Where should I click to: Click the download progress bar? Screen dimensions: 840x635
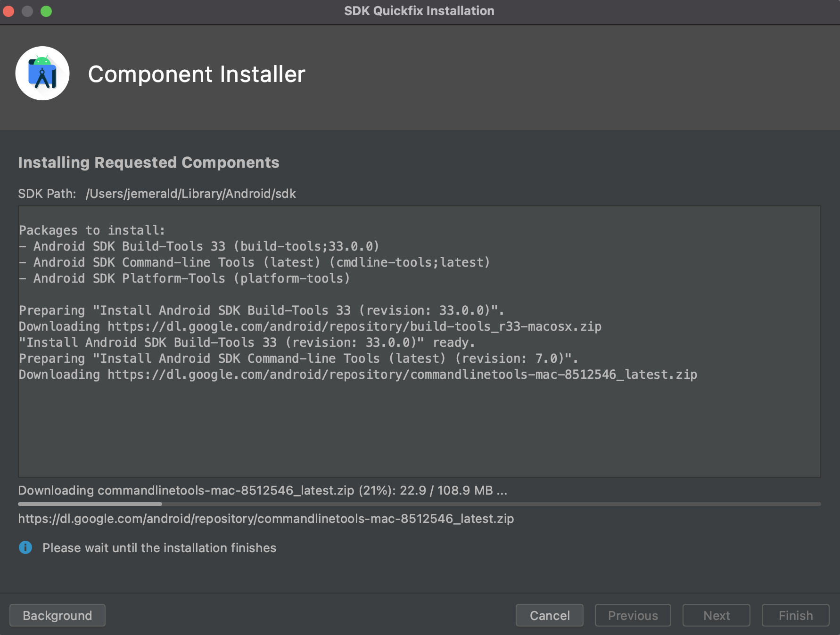click(420, 504)
